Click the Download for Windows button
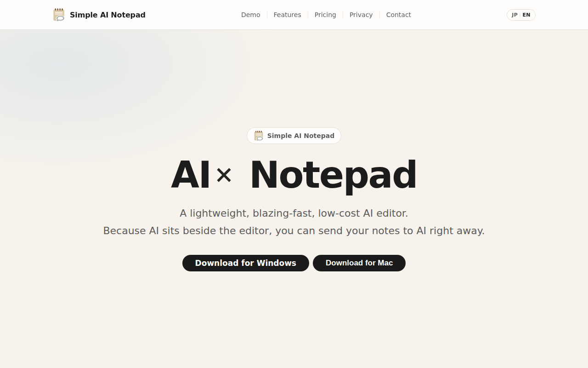 point(246,263)
